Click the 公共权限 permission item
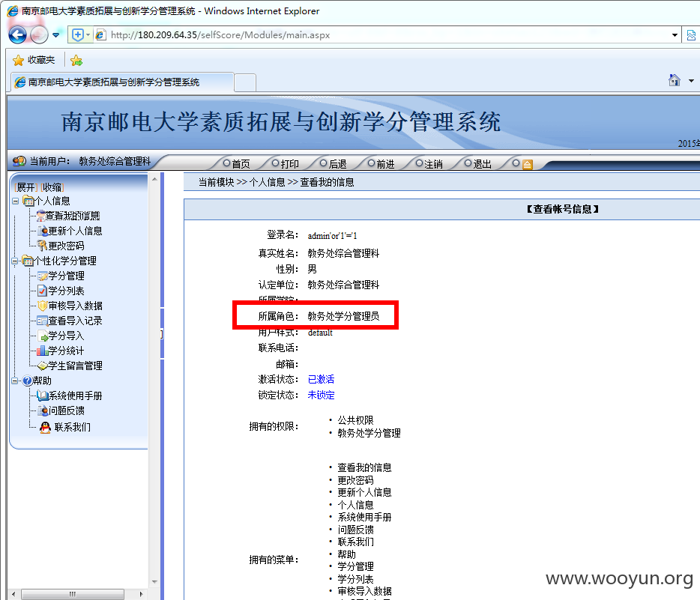 pos(355,420)
